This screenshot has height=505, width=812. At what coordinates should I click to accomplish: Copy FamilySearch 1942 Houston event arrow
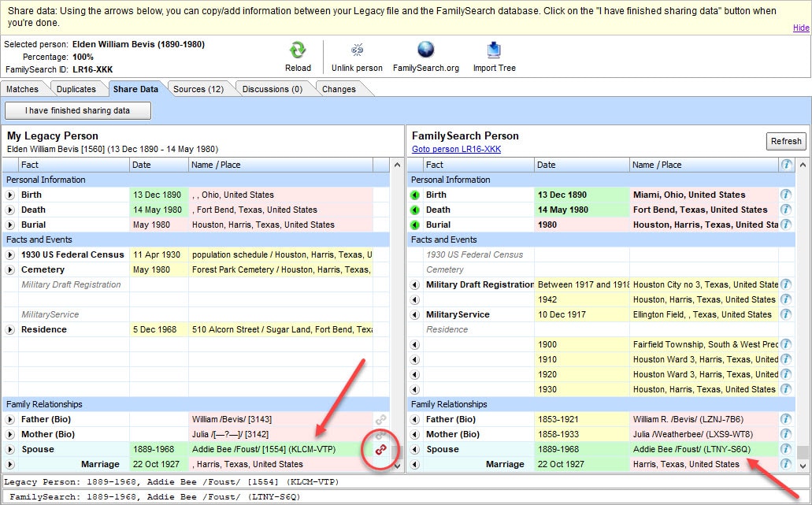pyautogui.click(x=415, y=300)
